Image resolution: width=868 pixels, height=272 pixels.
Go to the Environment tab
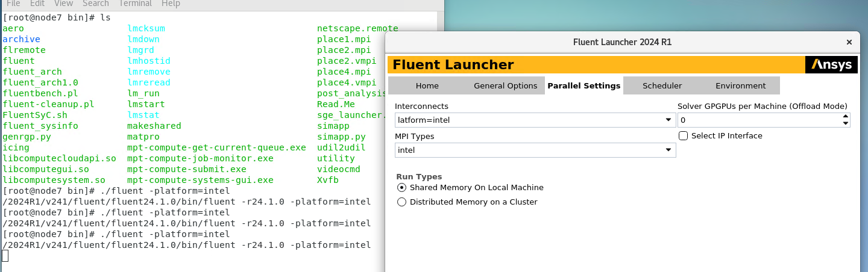[740, 85]
